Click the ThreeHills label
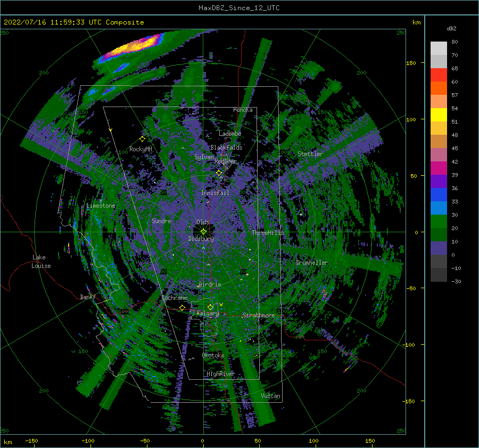The height and width of the screenshot is (448, 479). tap(268, 233)
